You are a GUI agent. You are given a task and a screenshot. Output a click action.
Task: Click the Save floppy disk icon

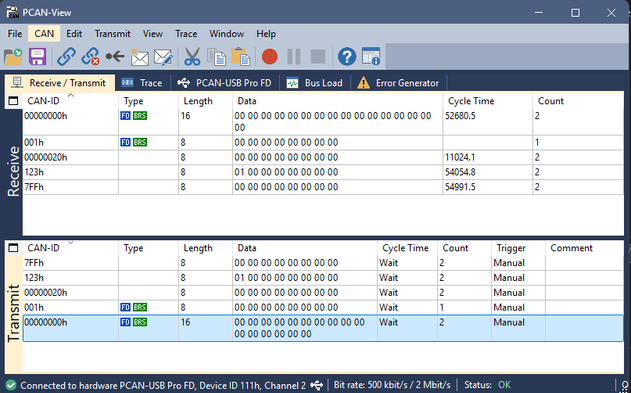pos(37,57)
